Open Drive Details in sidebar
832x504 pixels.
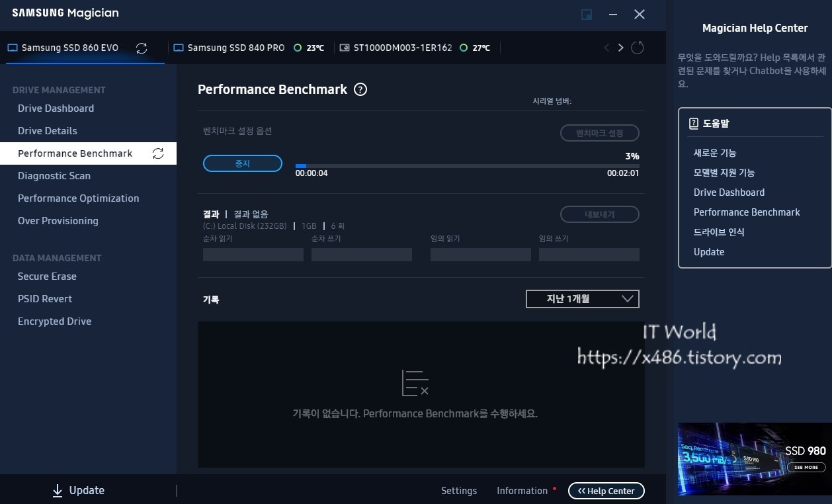(48, 131)
